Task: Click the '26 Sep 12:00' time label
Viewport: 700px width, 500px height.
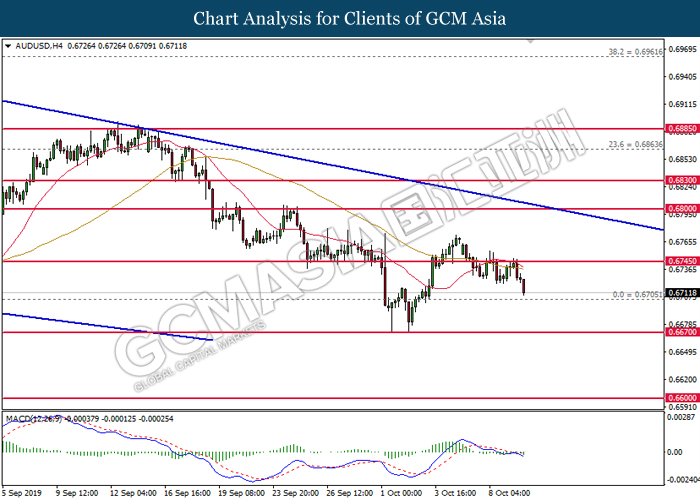Action: [350, 493]
